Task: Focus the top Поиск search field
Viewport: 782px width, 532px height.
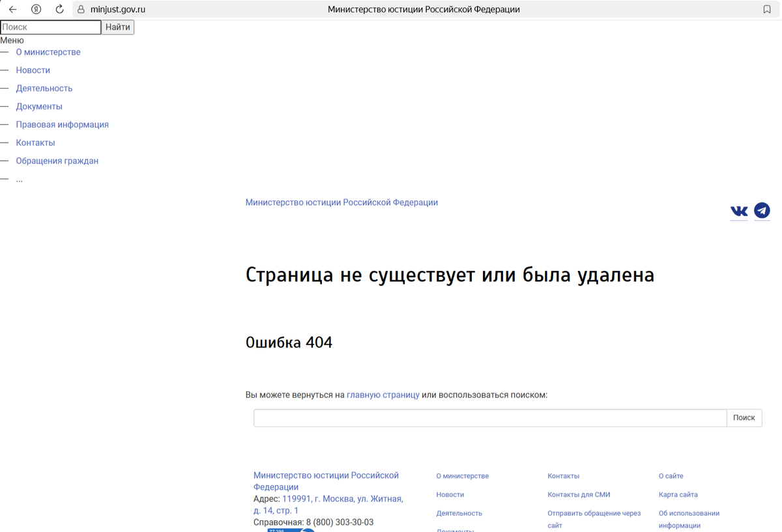Action: tap(51, 27)
